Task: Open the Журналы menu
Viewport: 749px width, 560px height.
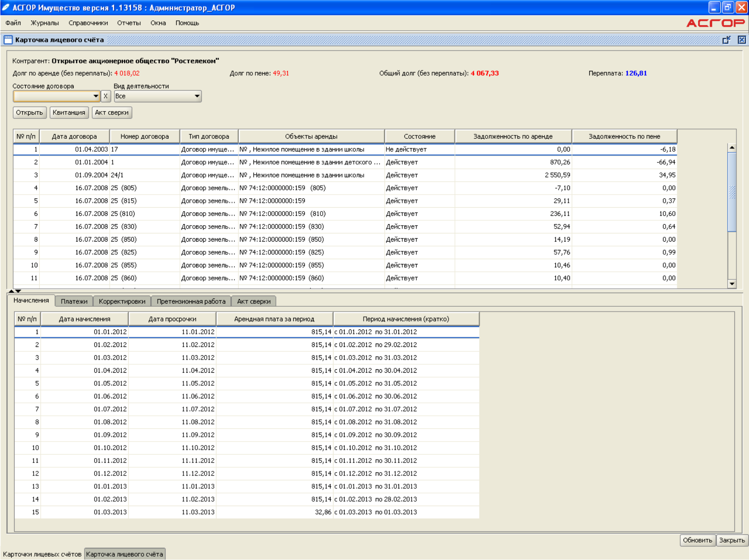Action: pos(45,23)
